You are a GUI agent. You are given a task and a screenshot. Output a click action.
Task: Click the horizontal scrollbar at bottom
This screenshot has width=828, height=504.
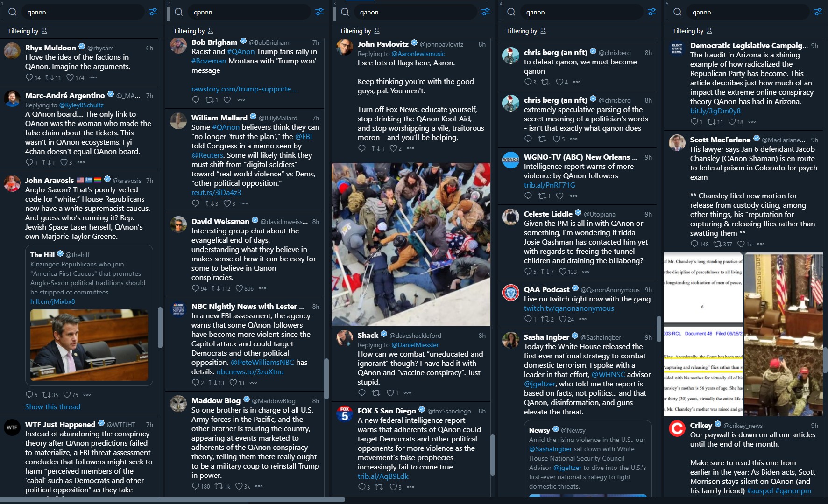click(x=173, y=500)
